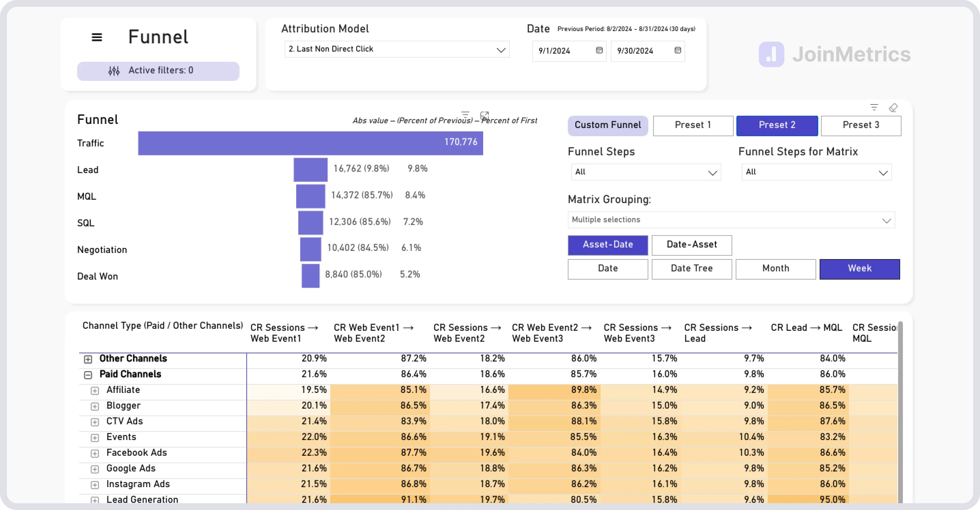
Task: Click the focus mode pop-out icon above the funnel chart
Action: click(485, 115)
